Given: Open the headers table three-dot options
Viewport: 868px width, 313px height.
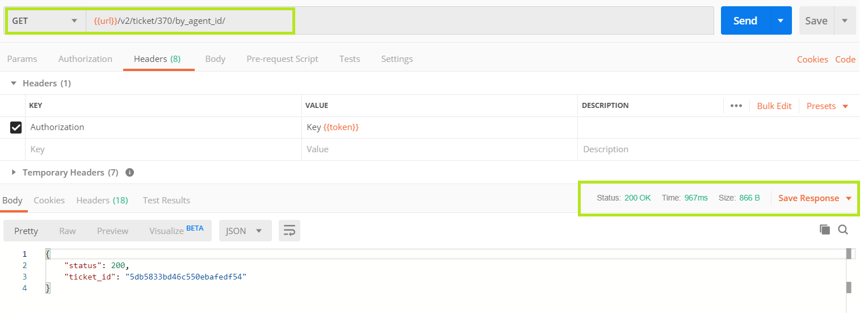Looking at the screenshot, I should tap(736, 106).
